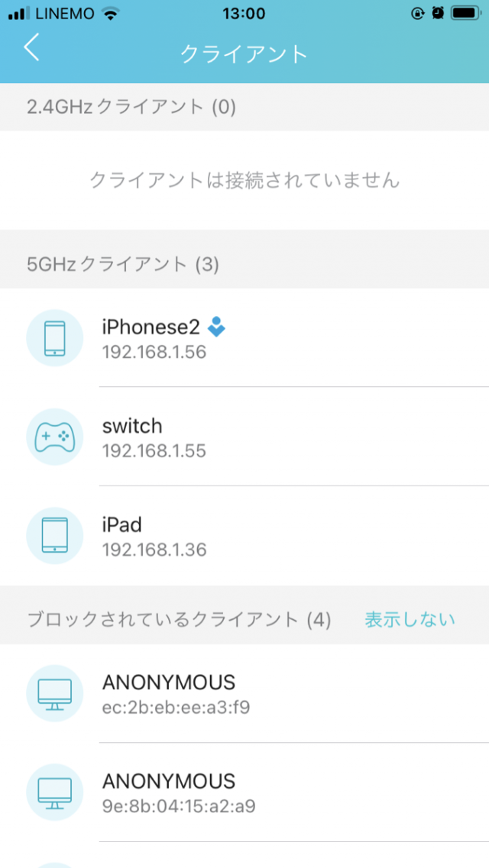This screenshot has height=868, width=489.
Task: Select blocked client 9e:8b:04:15:a2:a9
Action: 290,792
